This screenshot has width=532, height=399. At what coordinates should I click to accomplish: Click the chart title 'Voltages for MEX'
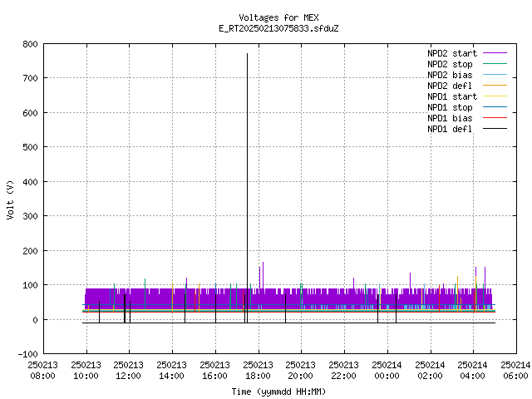[278, 17]
